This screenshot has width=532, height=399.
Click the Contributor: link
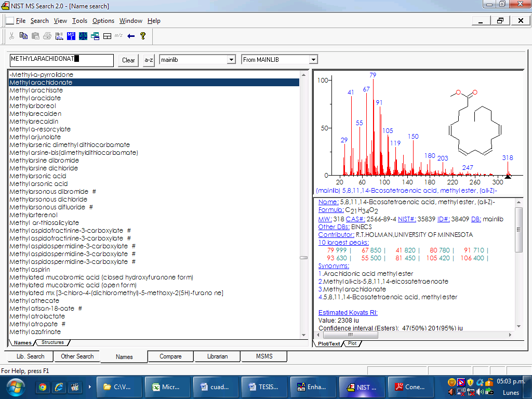[336, 234]
